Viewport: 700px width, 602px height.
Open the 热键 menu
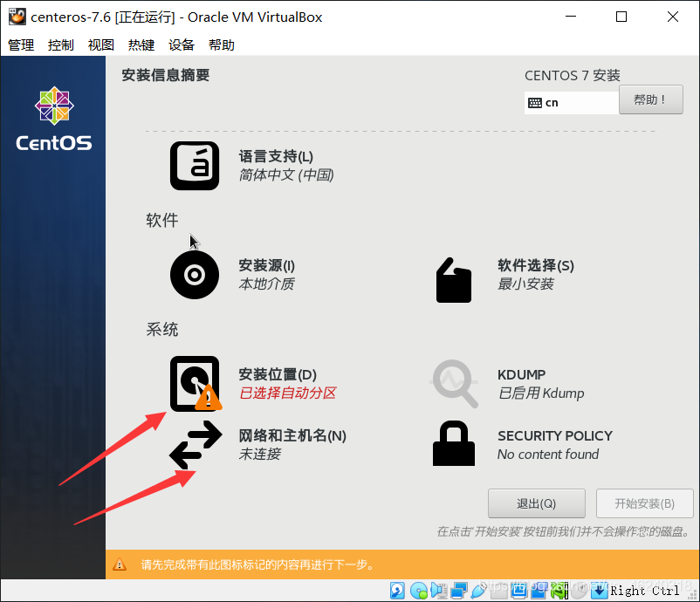(x=141, y=45)
